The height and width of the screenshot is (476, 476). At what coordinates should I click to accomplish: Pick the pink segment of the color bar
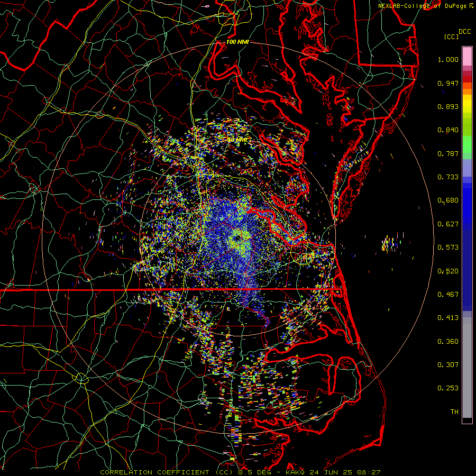(x=467, y=57)
